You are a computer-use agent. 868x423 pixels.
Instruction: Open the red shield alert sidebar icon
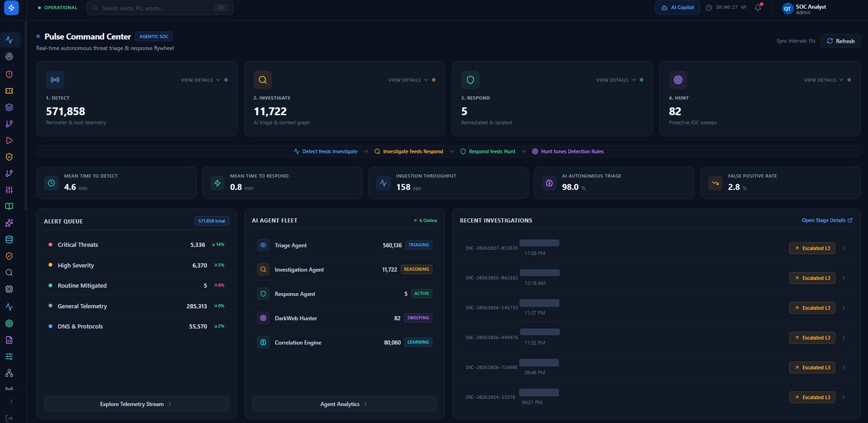[x=9, y=74]
